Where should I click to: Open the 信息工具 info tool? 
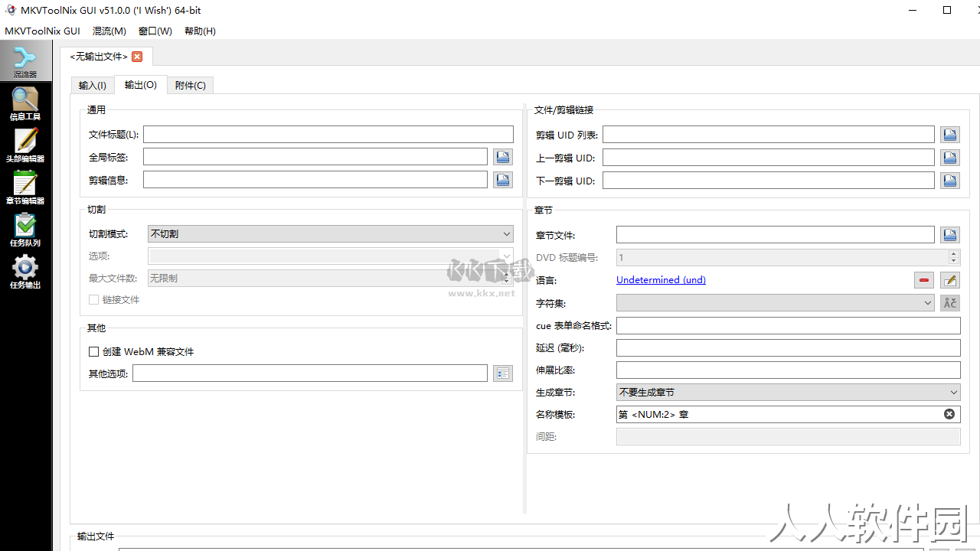pos(25,104)
